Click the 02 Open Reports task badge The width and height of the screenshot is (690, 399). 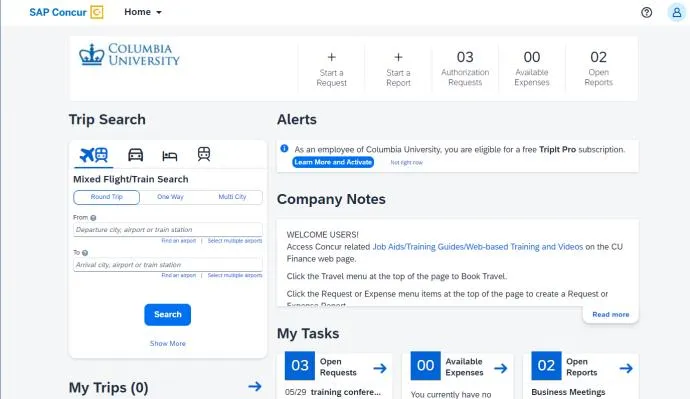pyautogui.click(x=546, y=366)
